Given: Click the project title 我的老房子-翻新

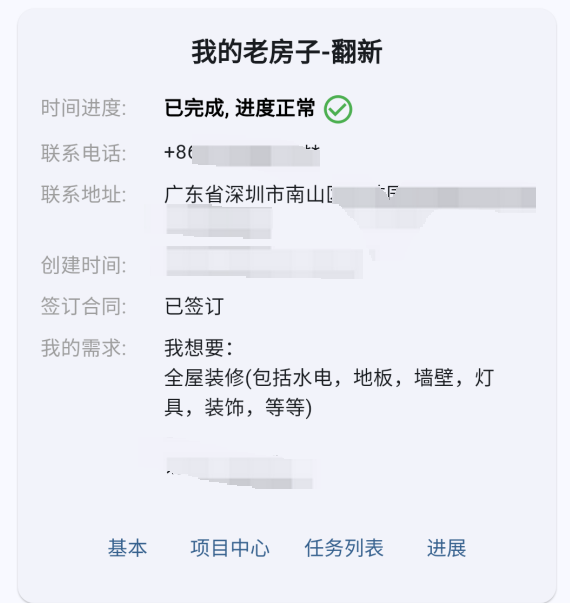Looking at the screenshot, I should (x=287, y=52).
